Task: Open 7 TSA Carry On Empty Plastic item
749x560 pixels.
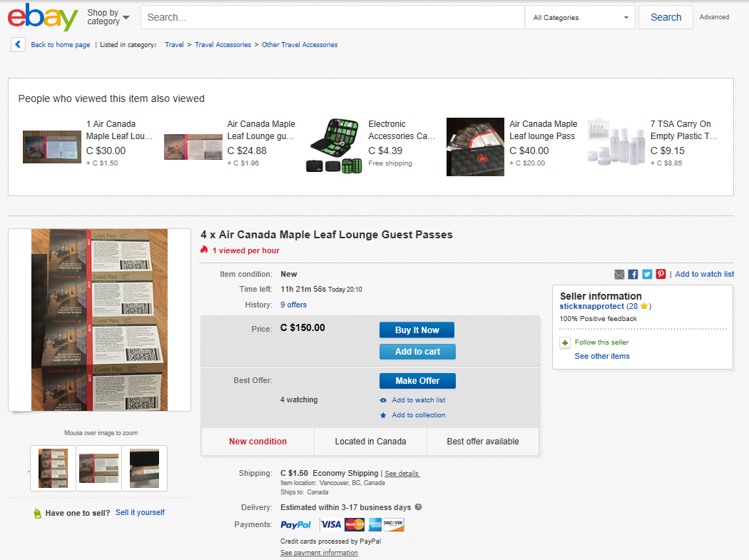Action: point(683,130)
